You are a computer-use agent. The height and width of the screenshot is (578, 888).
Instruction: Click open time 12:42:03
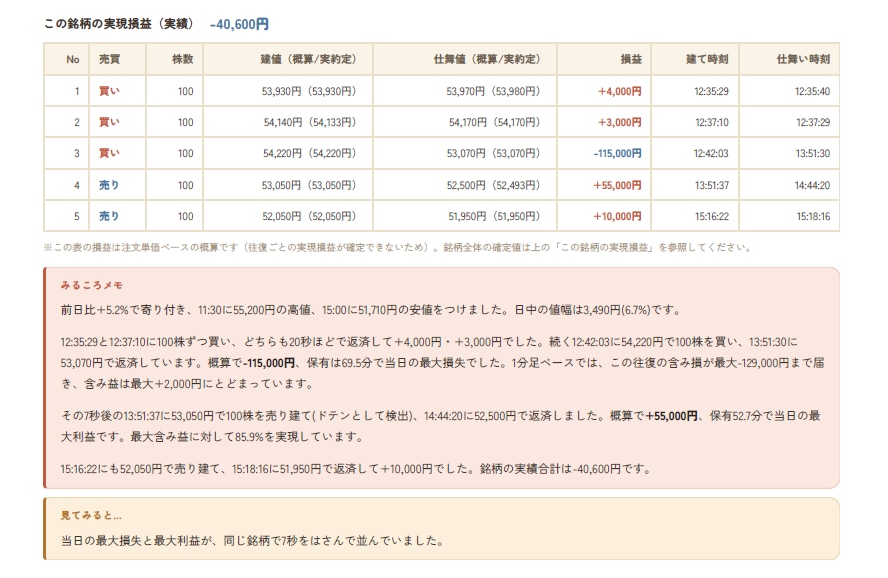[x=711, y=153]
